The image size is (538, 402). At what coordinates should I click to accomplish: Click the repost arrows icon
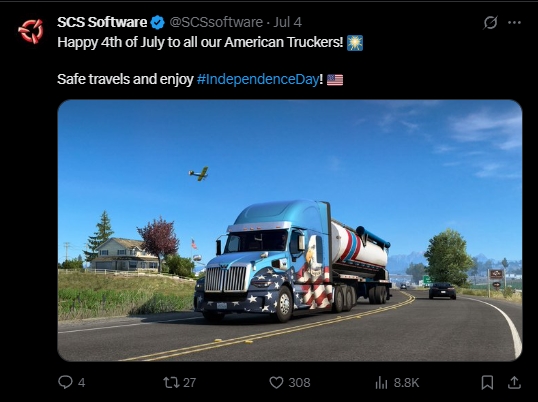point(171,382)
